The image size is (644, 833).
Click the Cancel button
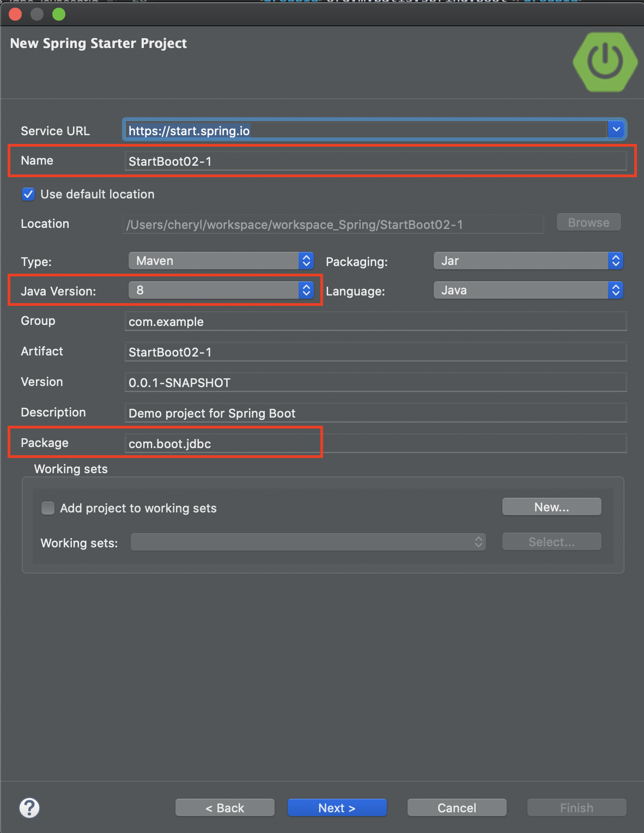(457, 808)
